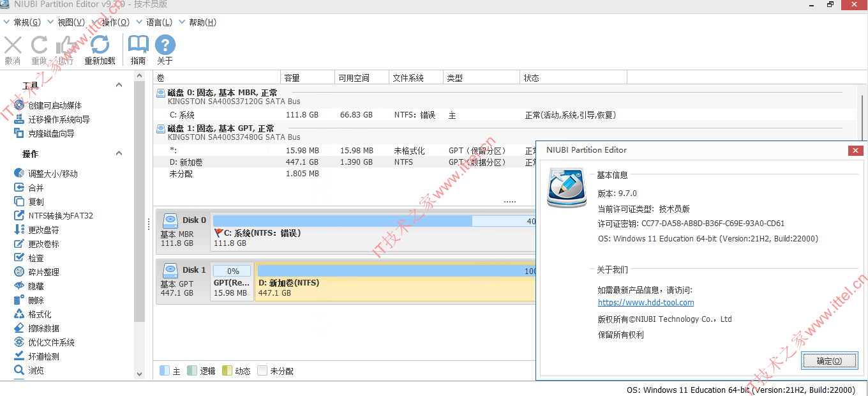Click the 重做 (redo) toolbar icon
The height and width of the screenshot is (396, 868).
click(40, 45)
